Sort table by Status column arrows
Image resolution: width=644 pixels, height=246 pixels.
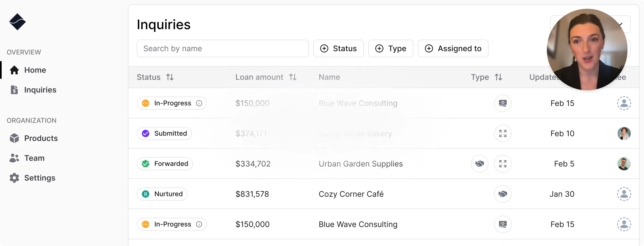tap(170, 77)
